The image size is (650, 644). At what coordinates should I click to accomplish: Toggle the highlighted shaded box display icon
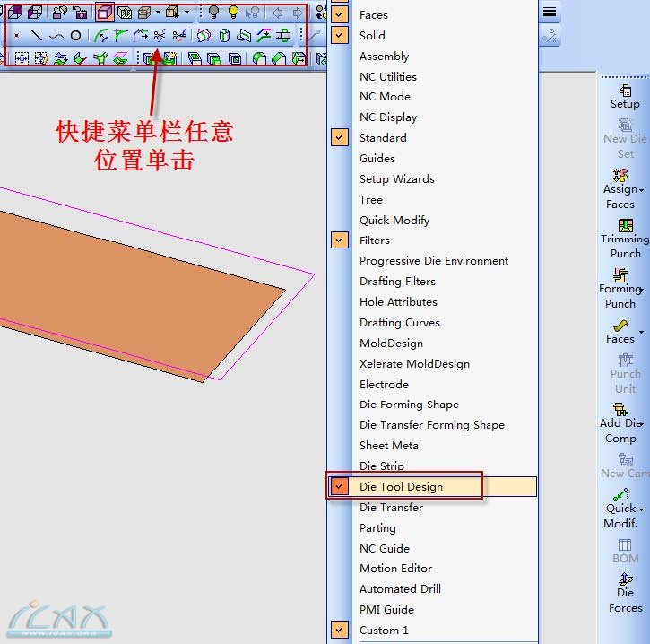[104, 13]
